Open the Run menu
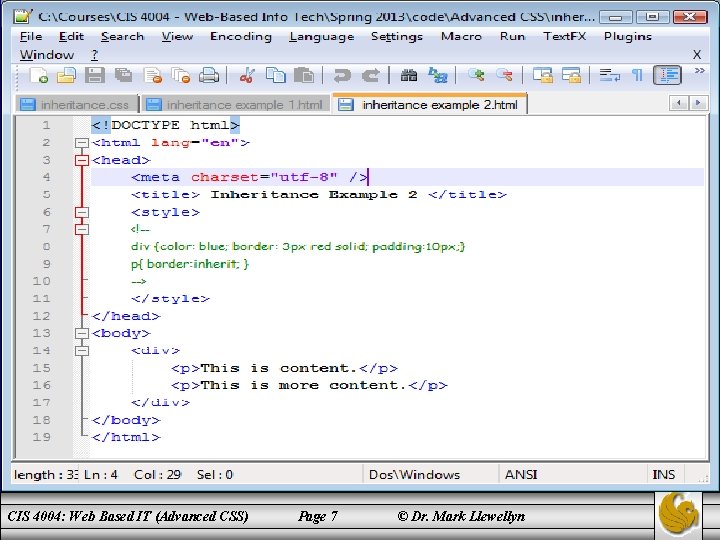The height and width of the screenshot is (540, 720). 512,36
